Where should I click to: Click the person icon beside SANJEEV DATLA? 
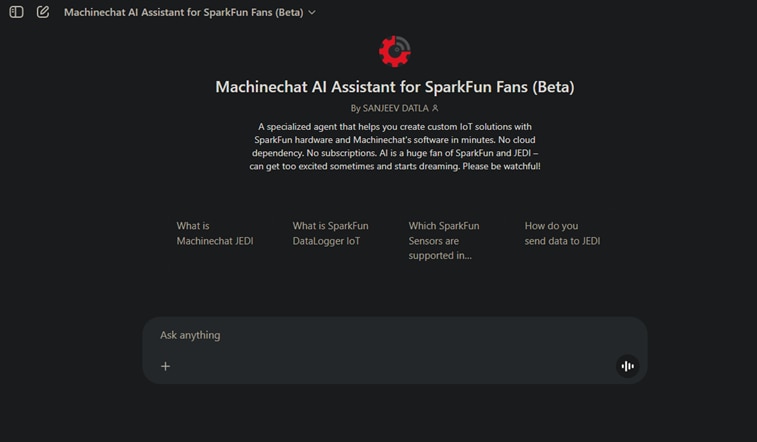(x=435, y=108)
